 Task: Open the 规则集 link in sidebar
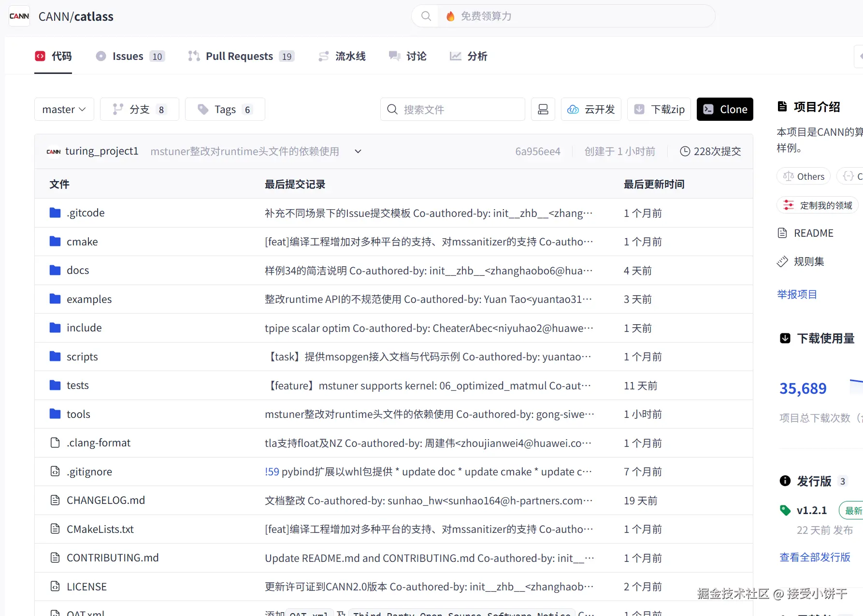(801, 261)
